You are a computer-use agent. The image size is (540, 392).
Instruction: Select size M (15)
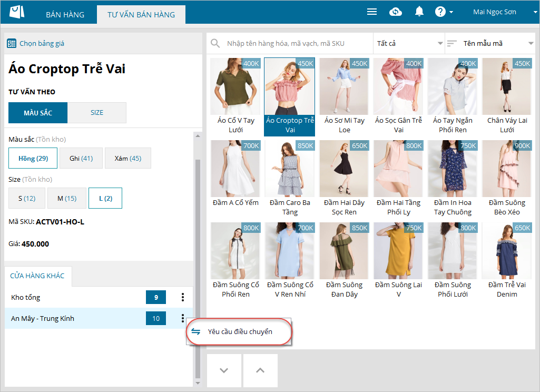(66, 198)
